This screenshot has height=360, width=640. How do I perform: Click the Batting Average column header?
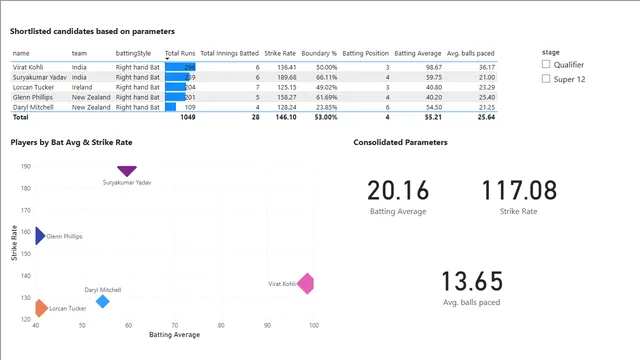click(x=418, y=53)
